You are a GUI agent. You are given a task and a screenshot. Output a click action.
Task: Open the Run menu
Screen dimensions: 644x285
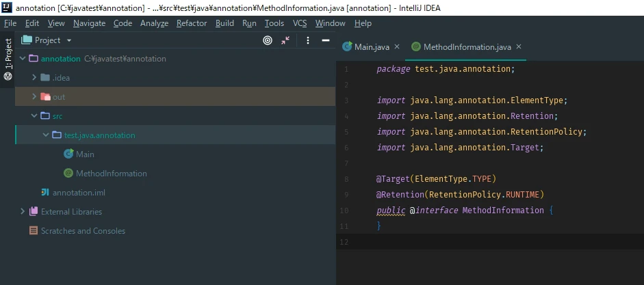pyautogui.click(x=249, y=23)
